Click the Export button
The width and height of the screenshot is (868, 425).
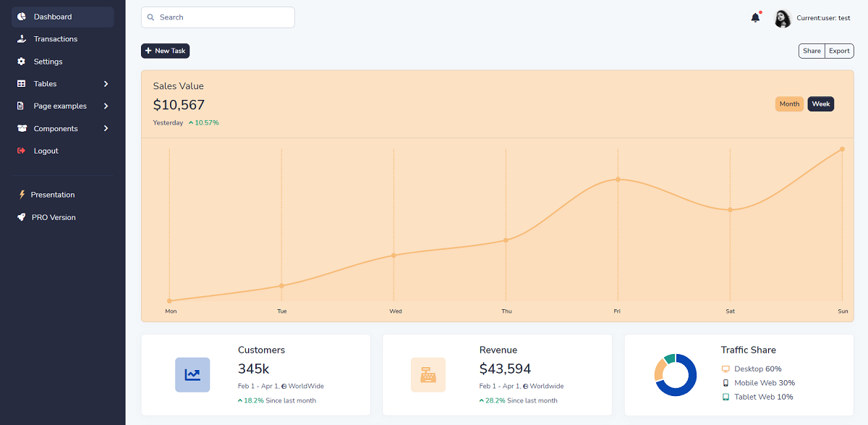pyautogui.click(x=839, y=51)
